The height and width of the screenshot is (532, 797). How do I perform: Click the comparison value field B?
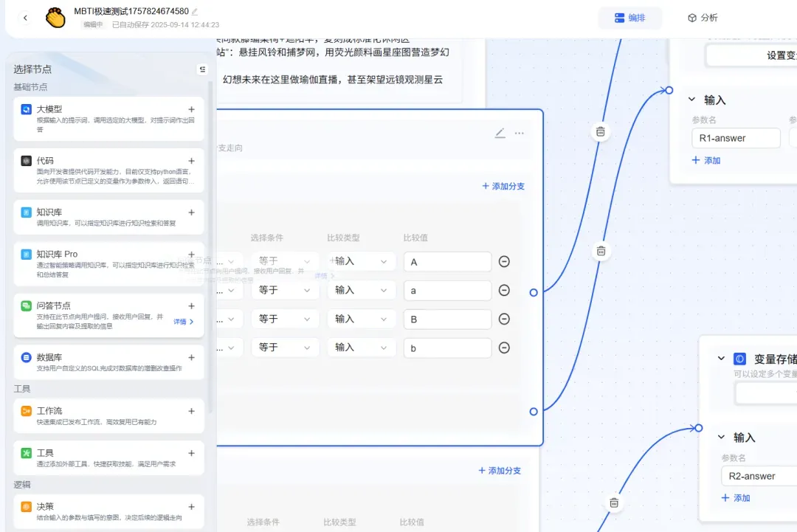448,319
